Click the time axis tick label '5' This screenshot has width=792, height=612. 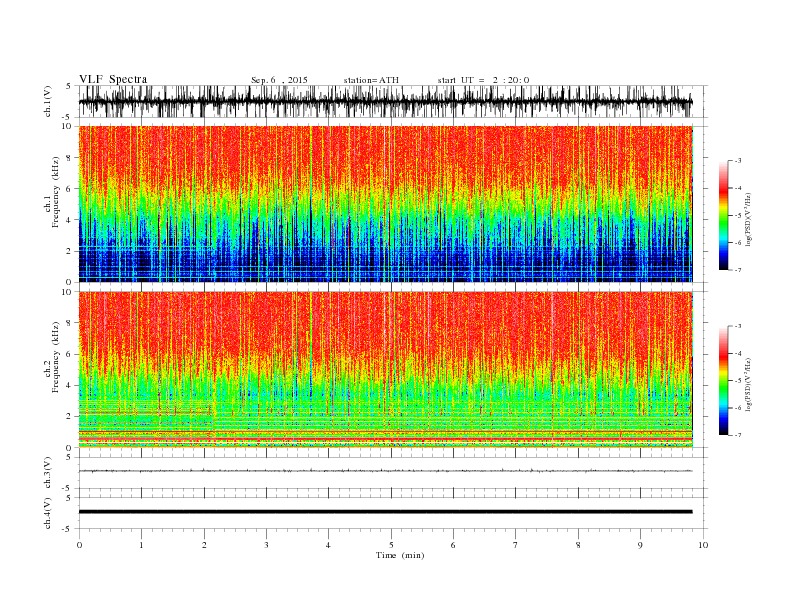point(391,545)
